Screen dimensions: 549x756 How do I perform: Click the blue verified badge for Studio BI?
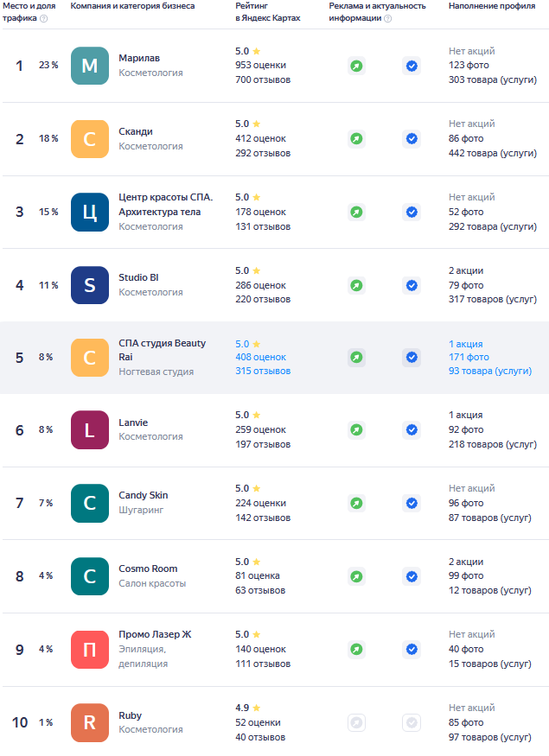pyautogui.click(x=412, y=285)
